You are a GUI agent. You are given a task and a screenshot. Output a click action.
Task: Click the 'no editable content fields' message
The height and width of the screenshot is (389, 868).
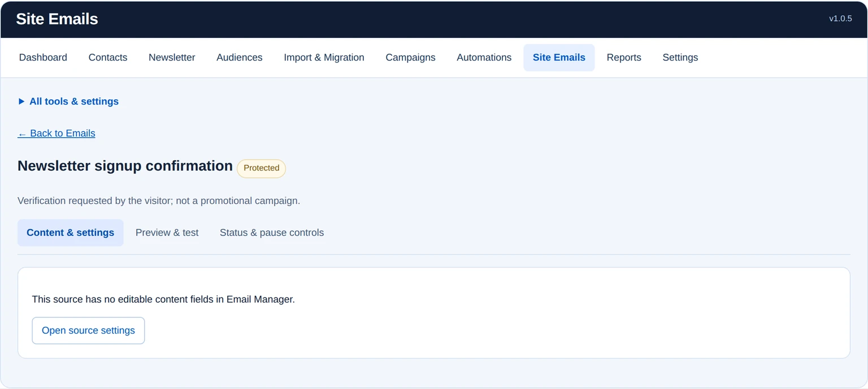point(163,299)
